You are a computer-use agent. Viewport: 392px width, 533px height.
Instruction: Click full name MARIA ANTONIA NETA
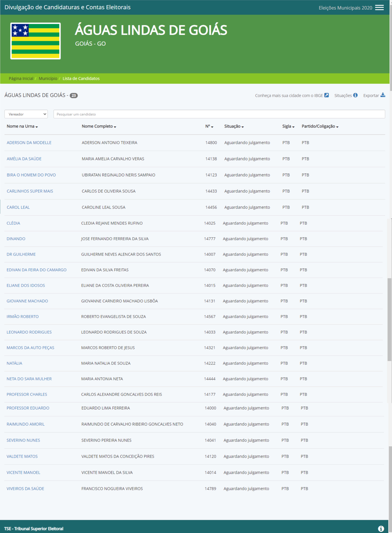click(102, 379)
